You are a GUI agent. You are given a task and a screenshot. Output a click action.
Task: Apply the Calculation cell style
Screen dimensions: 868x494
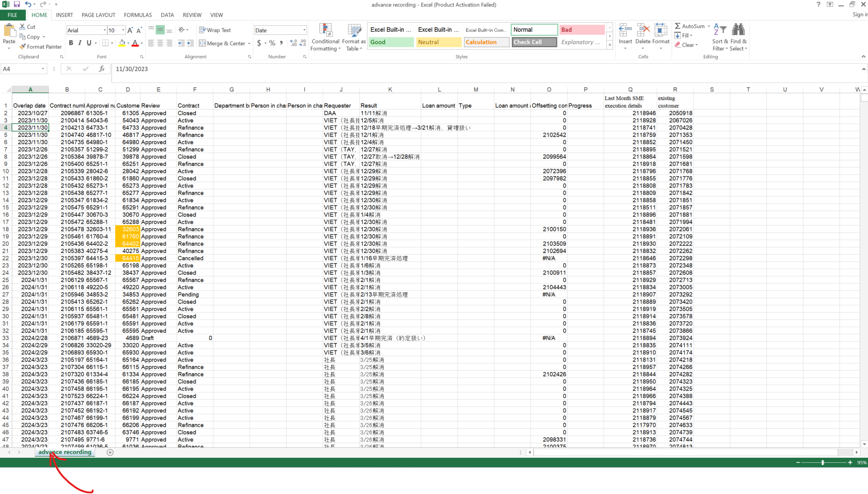click(487, 42)
